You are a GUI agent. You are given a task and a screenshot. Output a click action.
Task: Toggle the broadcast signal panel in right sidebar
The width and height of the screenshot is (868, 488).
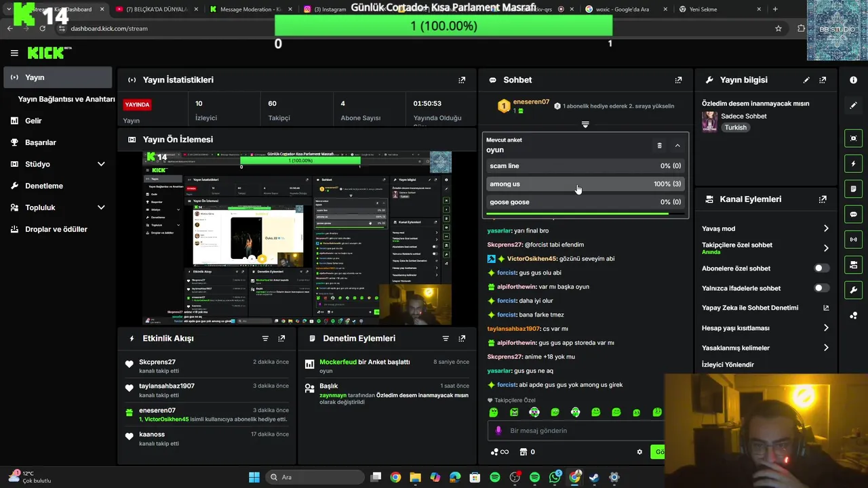click(x=853, y=239)
